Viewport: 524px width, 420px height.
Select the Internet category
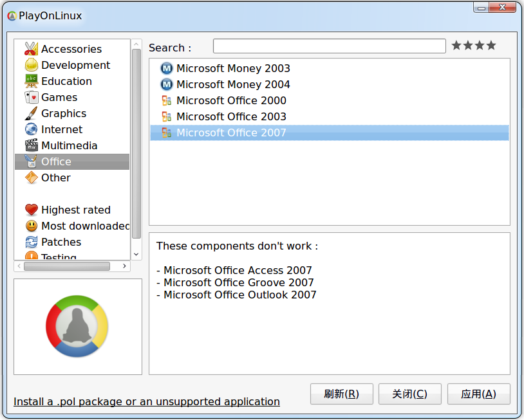coord(62,129)
